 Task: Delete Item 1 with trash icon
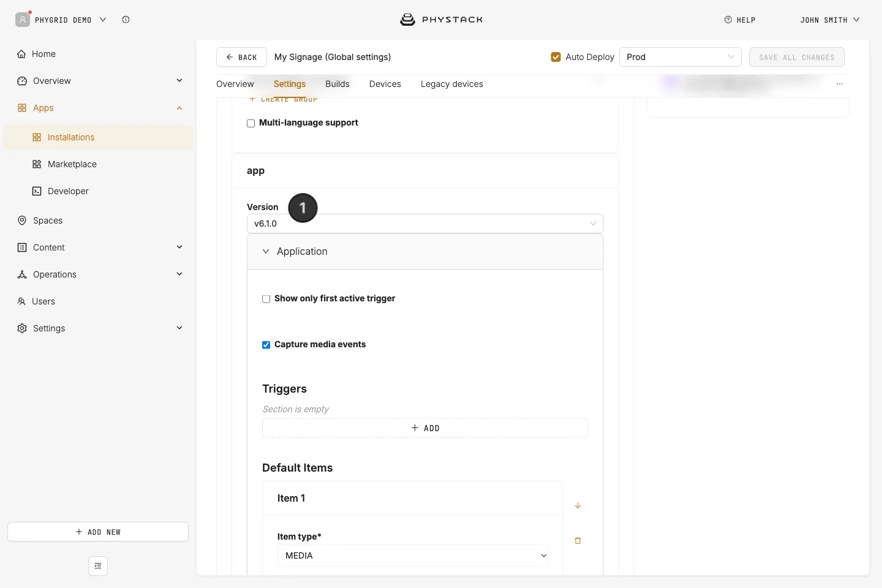578,540
